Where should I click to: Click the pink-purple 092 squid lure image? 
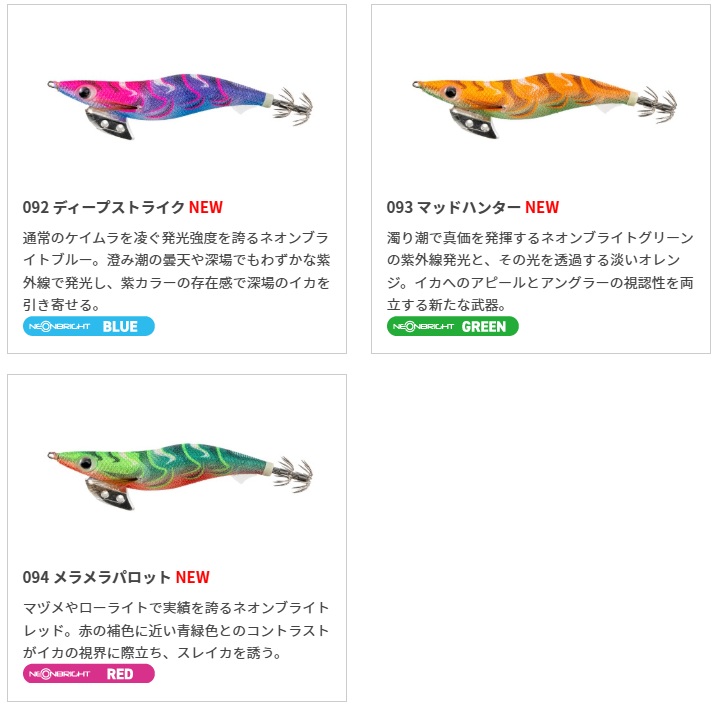coord(180,106)
